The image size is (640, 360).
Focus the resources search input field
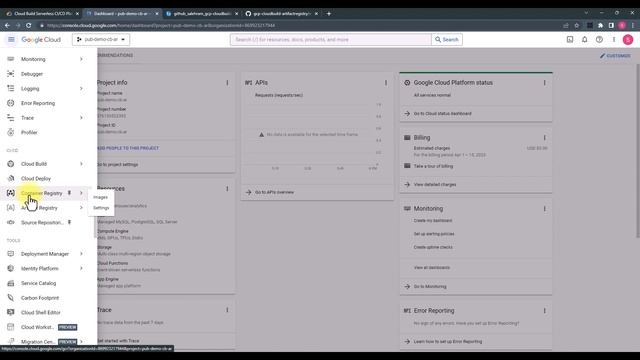click(331, 40)
